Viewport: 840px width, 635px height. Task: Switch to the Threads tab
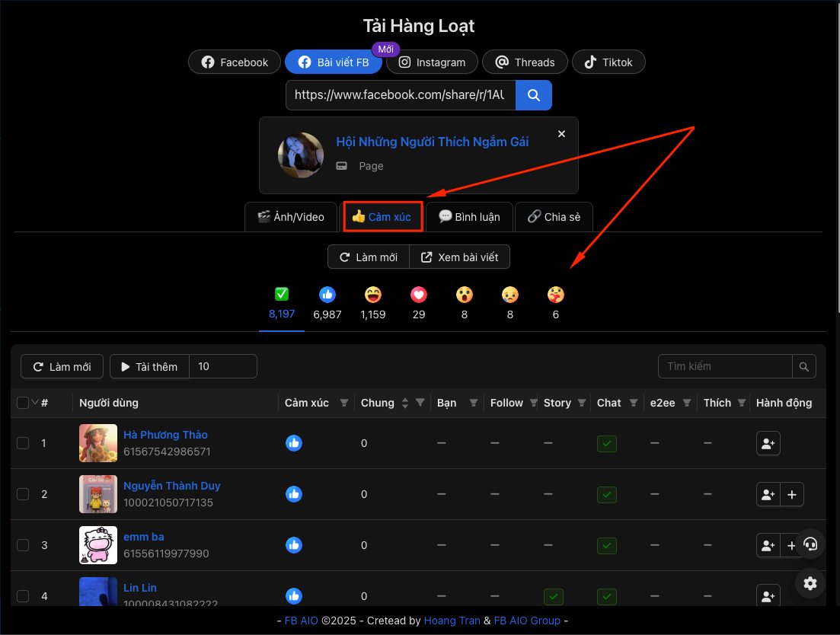pyautogui.click(x=525, y=62)
